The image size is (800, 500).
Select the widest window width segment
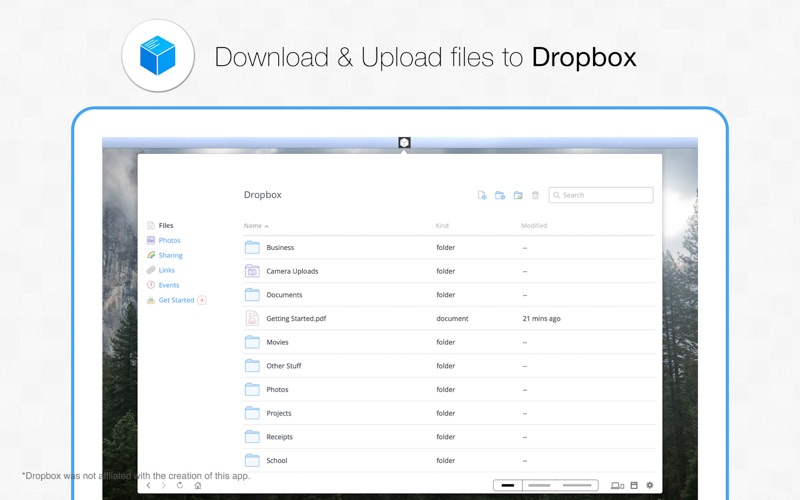click(x=577, y=485)
